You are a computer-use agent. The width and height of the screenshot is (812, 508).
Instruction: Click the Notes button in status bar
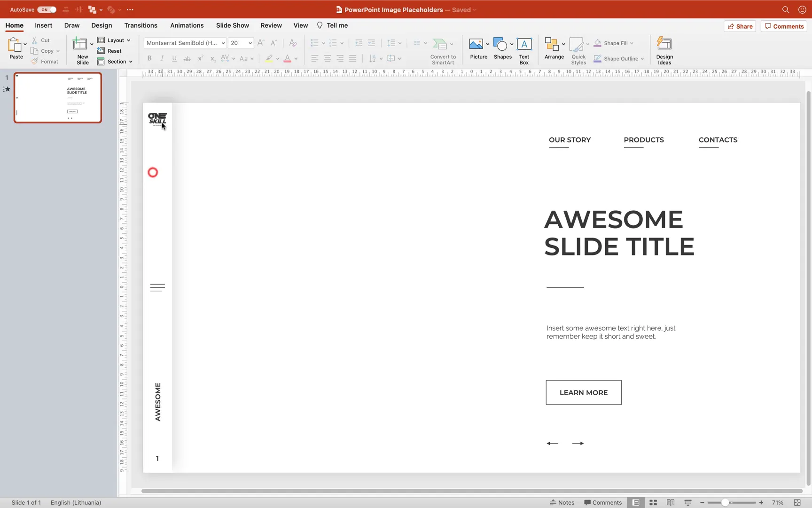tap(562, 502)
